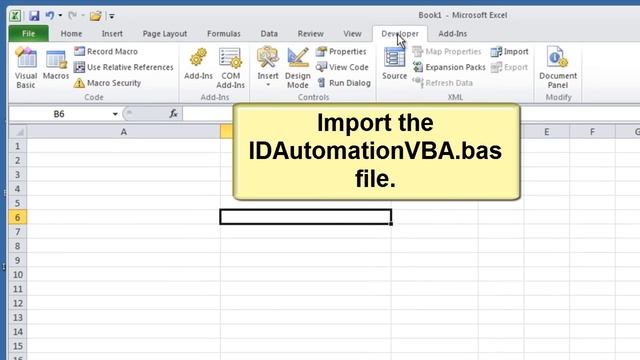Click XML Export
The height and width of the screenshot is (360, 640).
[509, 67]
